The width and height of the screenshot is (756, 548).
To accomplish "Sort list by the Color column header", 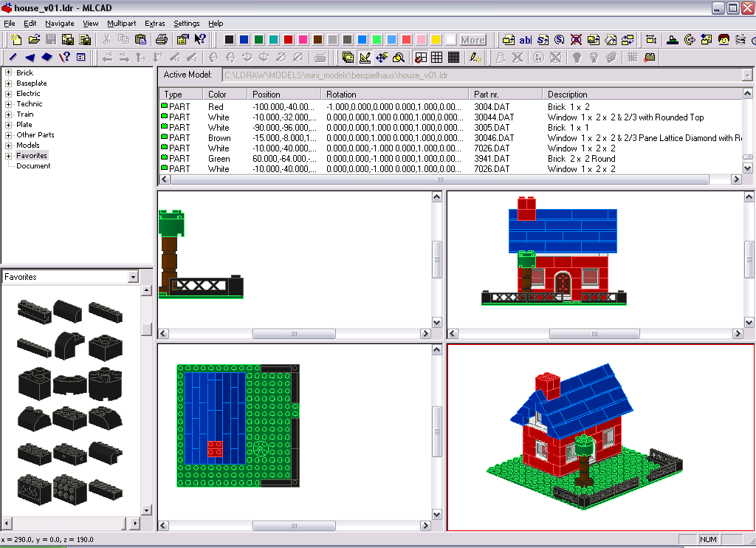I will (x=224, y=94).
